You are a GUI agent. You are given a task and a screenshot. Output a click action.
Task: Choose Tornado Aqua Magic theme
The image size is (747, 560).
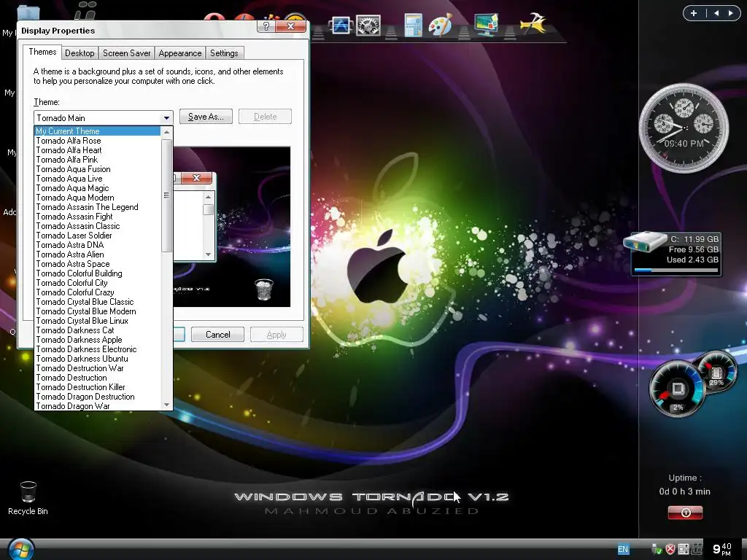pyautogui.click(x=98, y=188)
